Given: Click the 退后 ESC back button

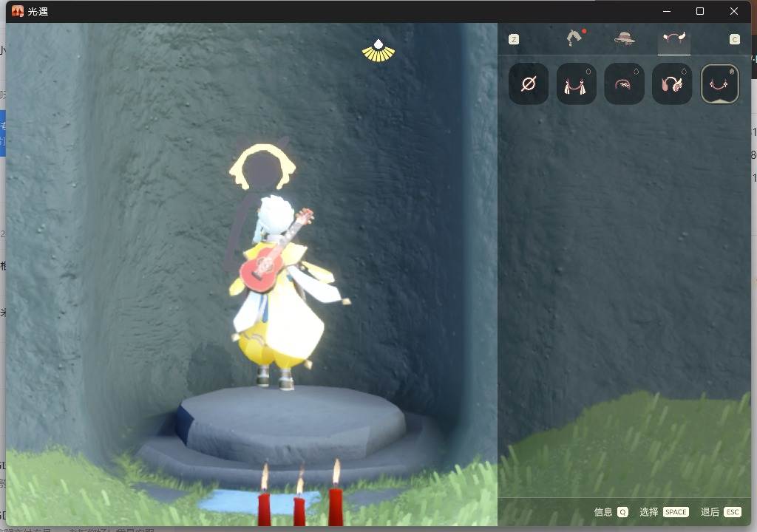Looking at the screenshot, I should [721, 512].
